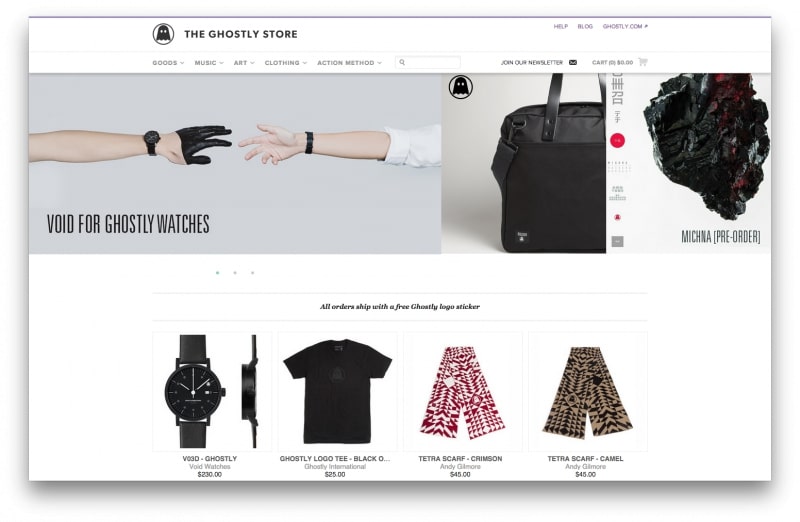This screenshot has height=522, width=800.
Task: Expand the Action Method dropdown
Action: coord(349,63)
